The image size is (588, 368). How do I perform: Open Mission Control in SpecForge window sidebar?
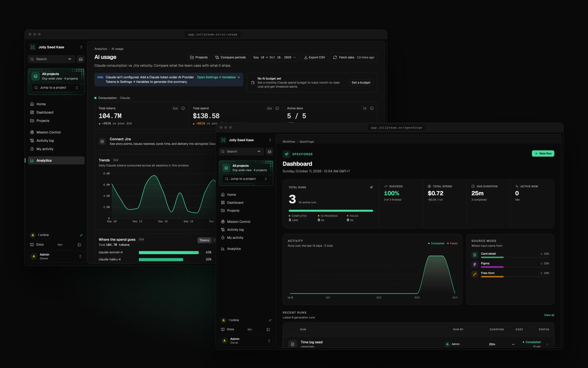click(246, 222)
